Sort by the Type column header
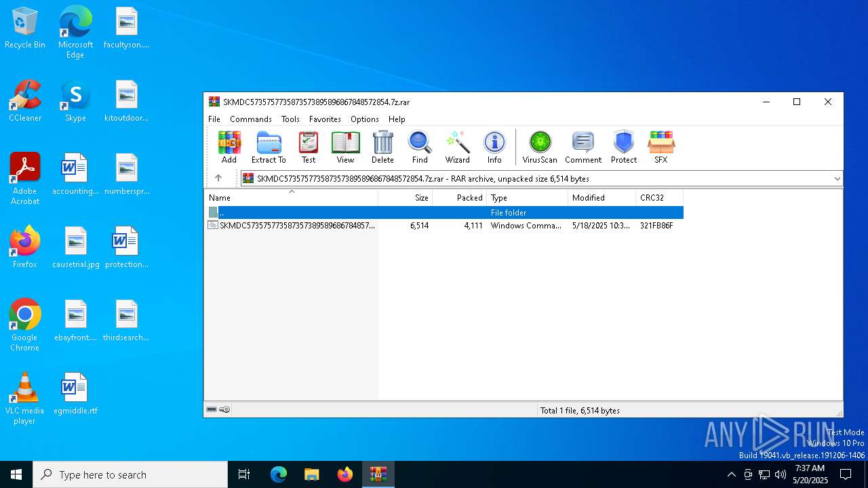Image resolution: width=868 pixels, height=488 pixels. pyautogui.click(x=528, y=198)
